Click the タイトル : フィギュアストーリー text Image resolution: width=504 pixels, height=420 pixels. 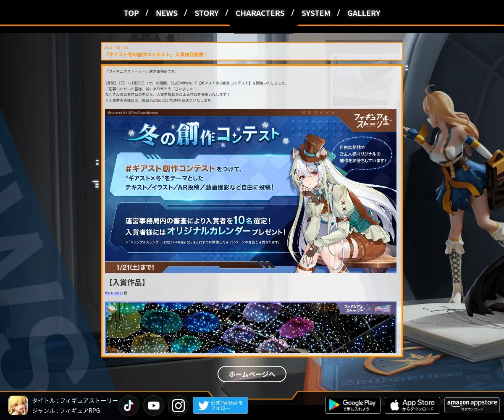(75, 401)
